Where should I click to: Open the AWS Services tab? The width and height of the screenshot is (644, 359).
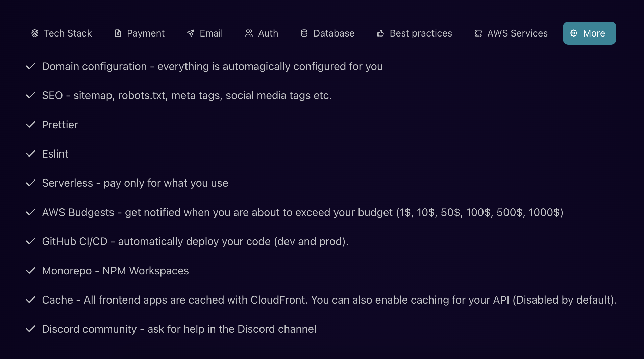(x=517, y=33)
